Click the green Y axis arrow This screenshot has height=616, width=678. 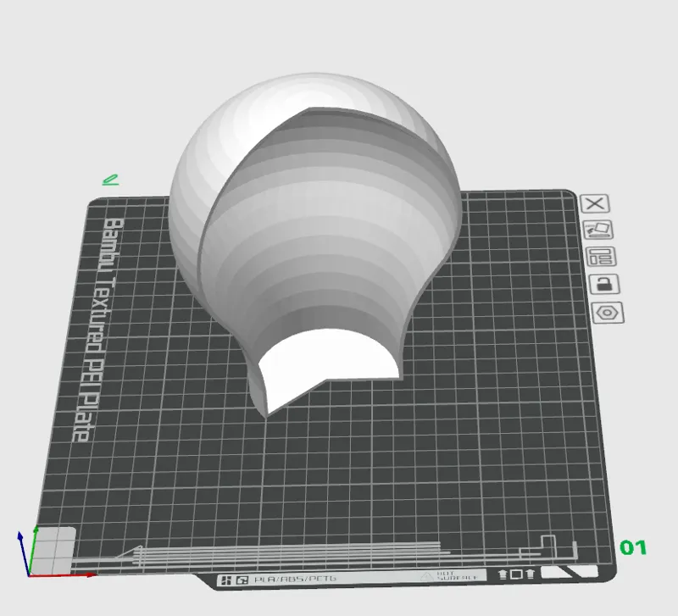33,551
